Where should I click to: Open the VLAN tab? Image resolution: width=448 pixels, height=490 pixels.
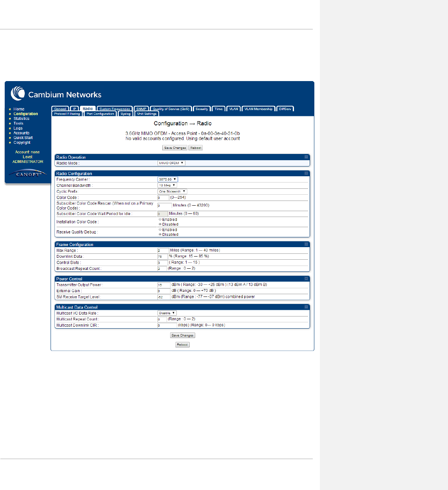click(234, 109)
